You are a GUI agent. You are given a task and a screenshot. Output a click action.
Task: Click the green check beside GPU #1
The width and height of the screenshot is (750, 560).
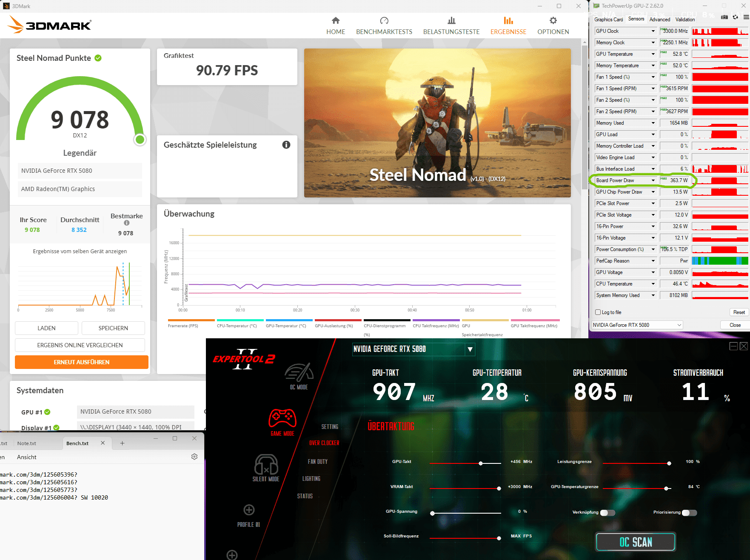[x=47, y=412]
